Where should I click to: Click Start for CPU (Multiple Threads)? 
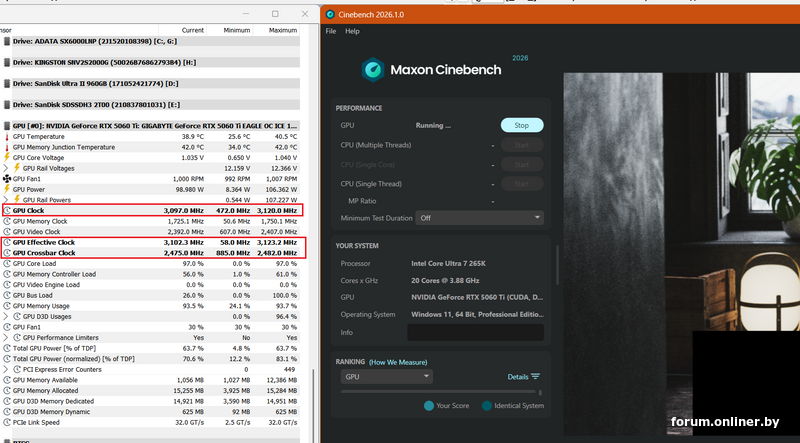521,145
